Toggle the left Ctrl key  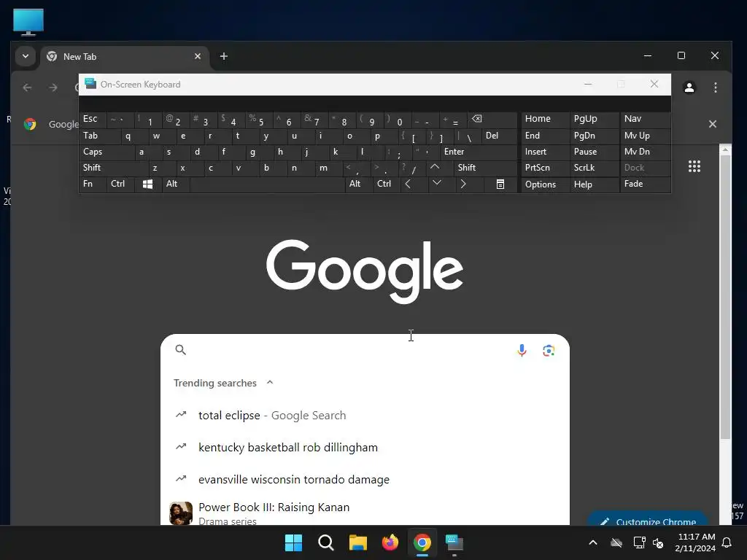(x=120, y=184)
